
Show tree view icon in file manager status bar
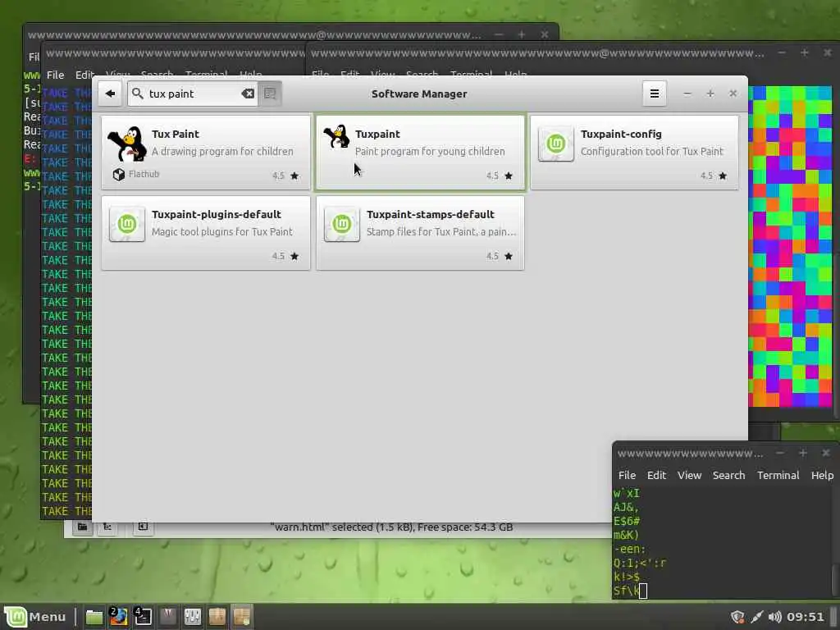tap(107, 527)
